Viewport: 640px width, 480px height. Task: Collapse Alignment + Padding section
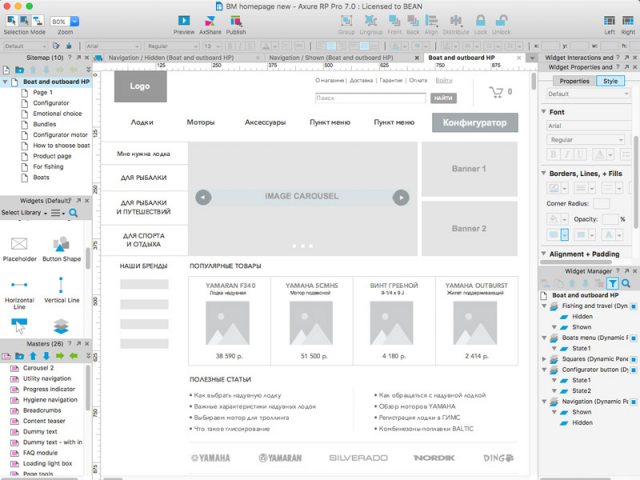(544, 253)
